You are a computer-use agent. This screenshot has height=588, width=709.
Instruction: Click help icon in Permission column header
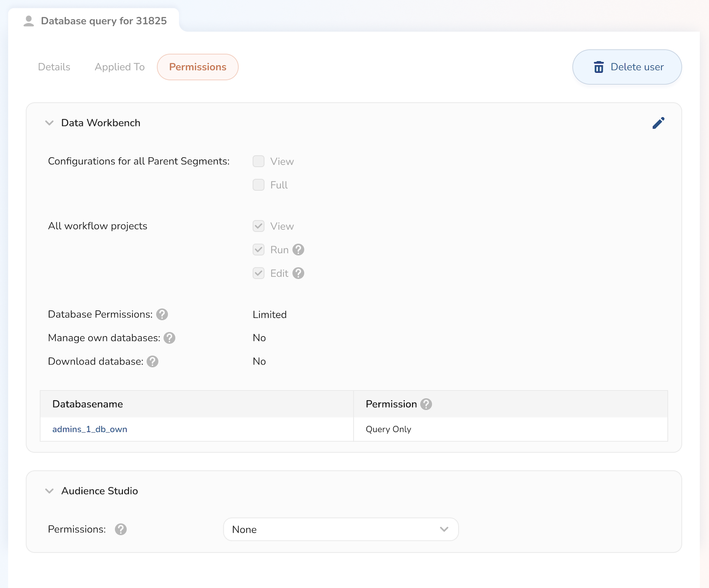coord(426,404)
